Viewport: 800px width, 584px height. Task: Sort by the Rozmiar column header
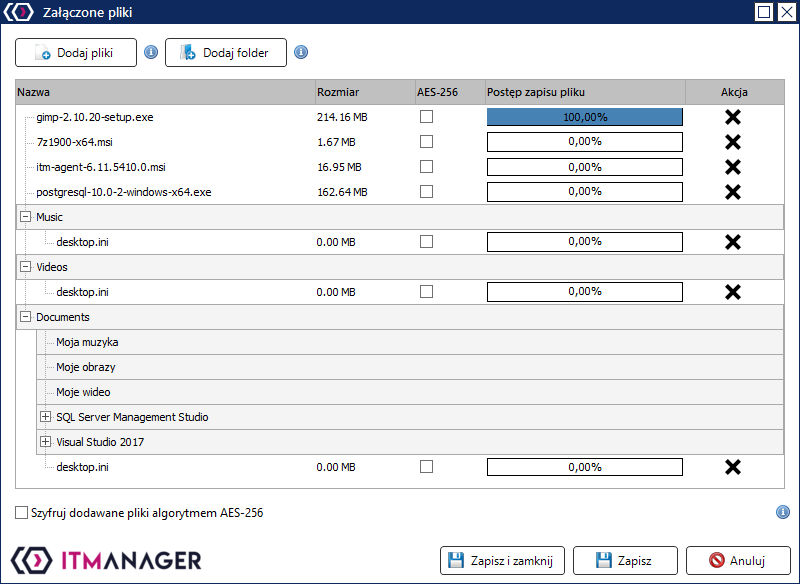point(365,92)
